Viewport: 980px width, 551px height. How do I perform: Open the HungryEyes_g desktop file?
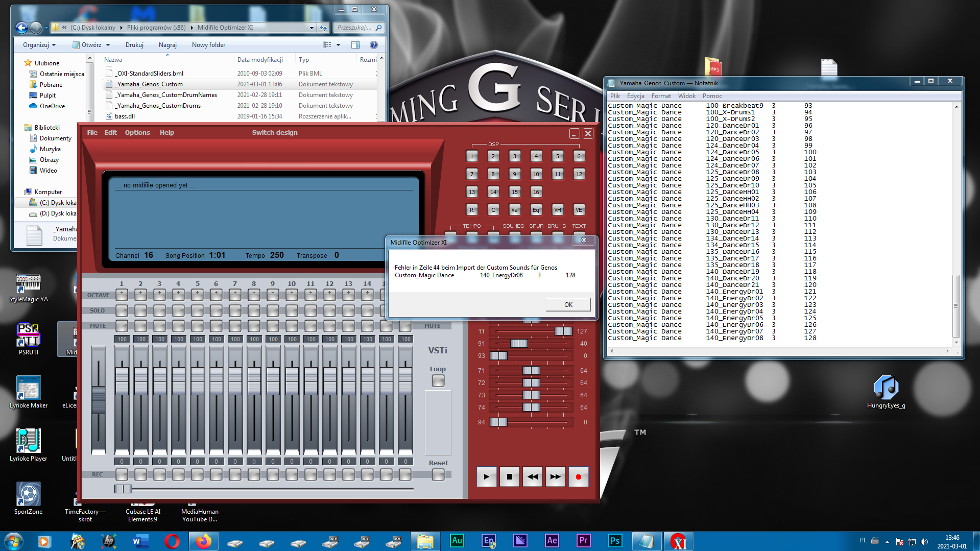tap(886, 392)
